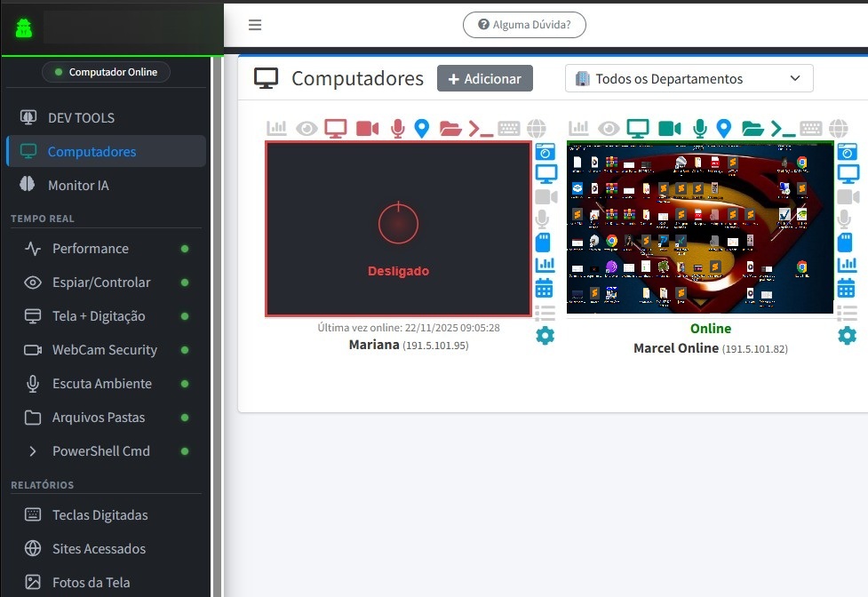The image size is (868, 597).
Task: Open the Todos os Departamentos dropdown
Action: pyautogui.click(x=689, y=78)
